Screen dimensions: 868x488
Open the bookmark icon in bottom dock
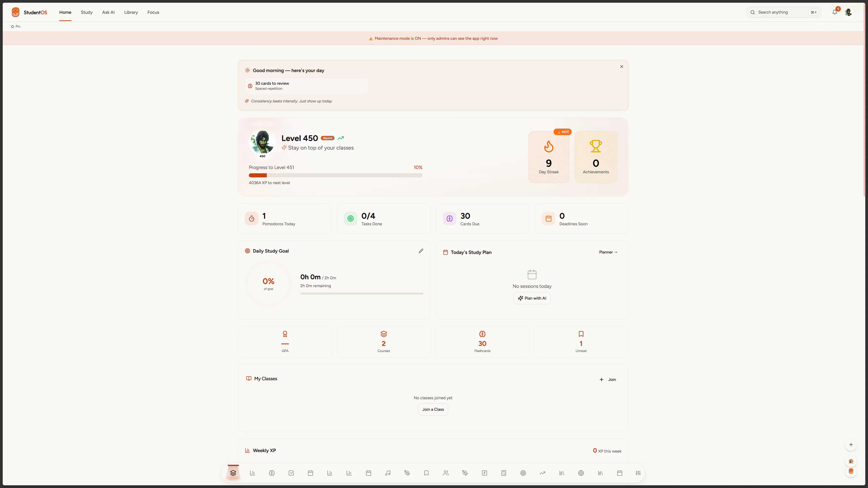426,473
